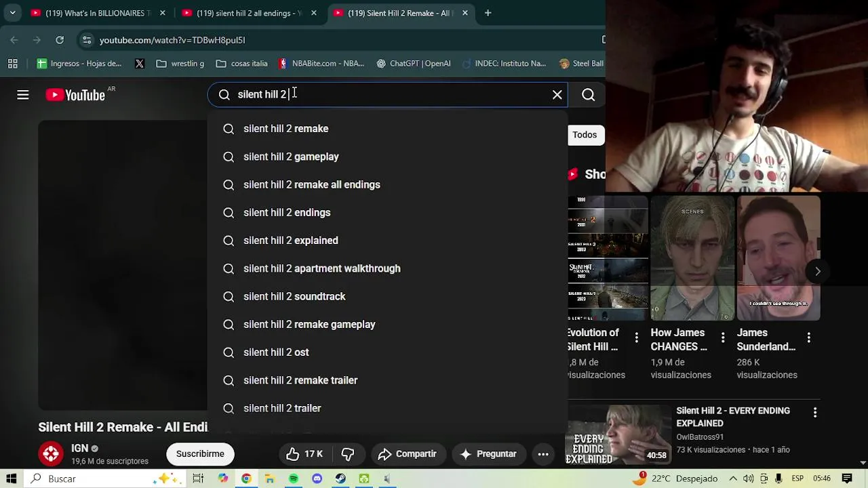Open Task View on taskbar

pos(198,479)
